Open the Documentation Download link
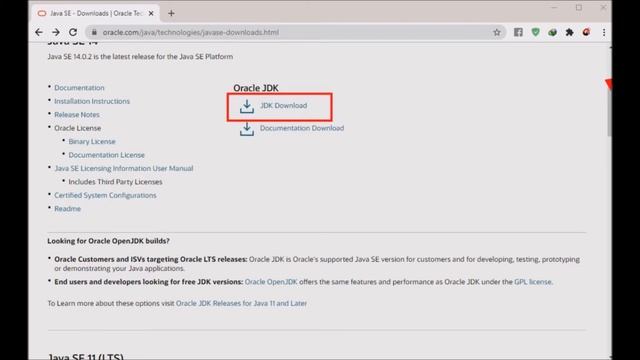 tap(302, 128)
